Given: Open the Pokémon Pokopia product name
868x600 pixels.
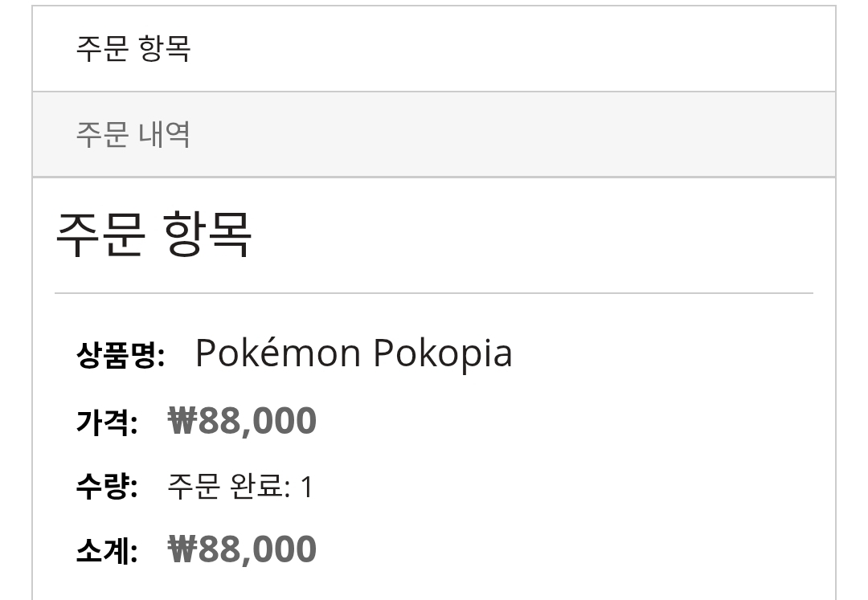Looking at the screenshot, I should (x=354, y=353).
